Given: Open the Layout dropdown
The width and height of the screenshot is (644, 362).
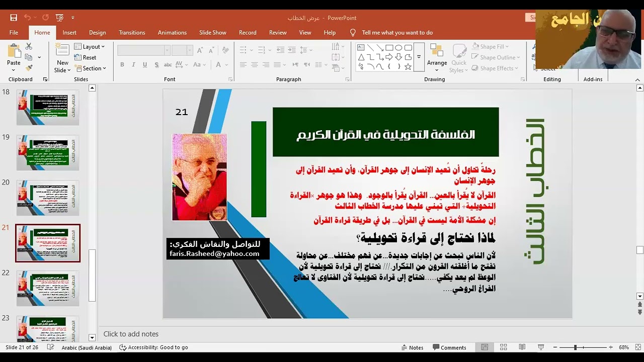Looking at the screenshot, I should [90, 47].
